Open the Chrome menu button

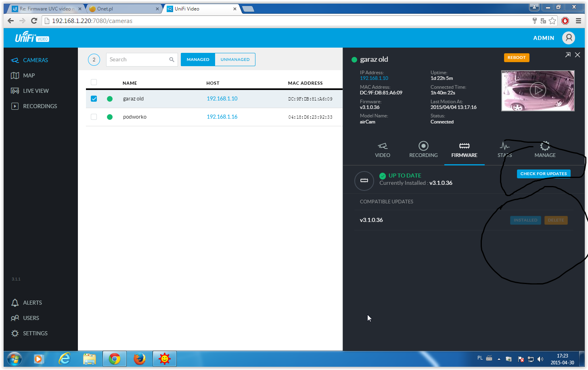[578, 21]
